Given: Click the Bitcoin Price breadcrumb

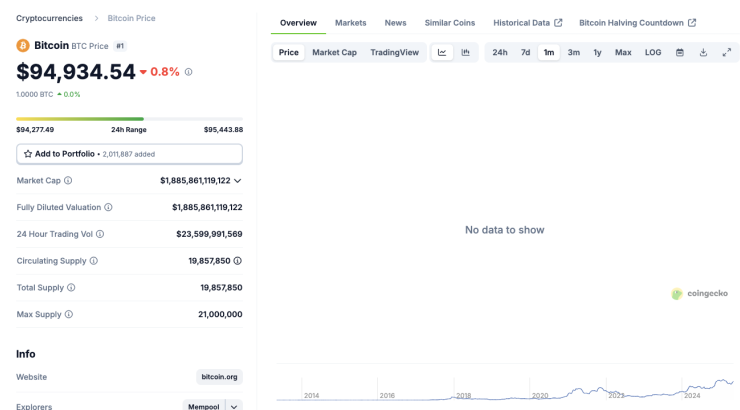Looking at the screenshot, I should click(131, 18).
